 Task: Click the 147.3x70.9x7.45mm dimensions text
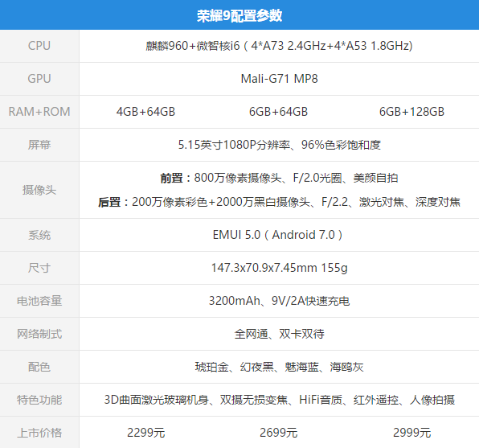click(279, 268)
